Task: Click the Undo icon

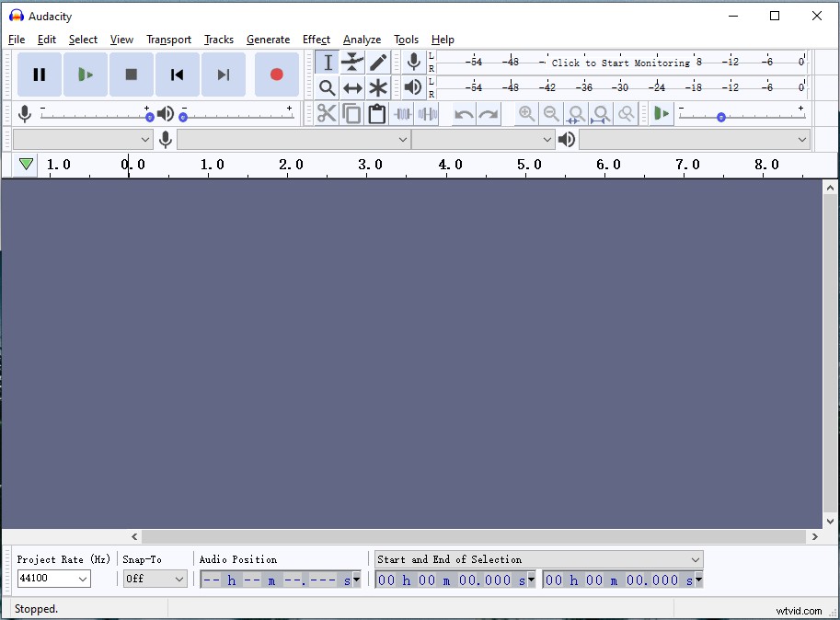Action: click(x=461, y=113)
